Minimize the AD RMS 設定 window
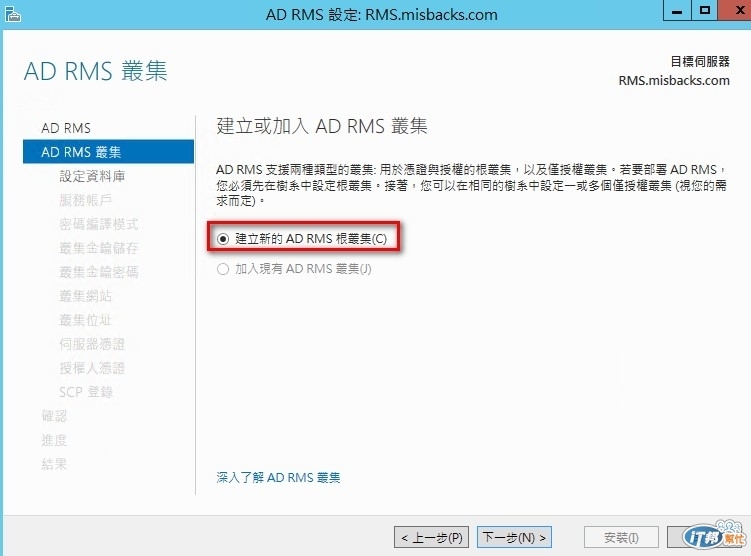751x556 pixels. coord(677,11)
